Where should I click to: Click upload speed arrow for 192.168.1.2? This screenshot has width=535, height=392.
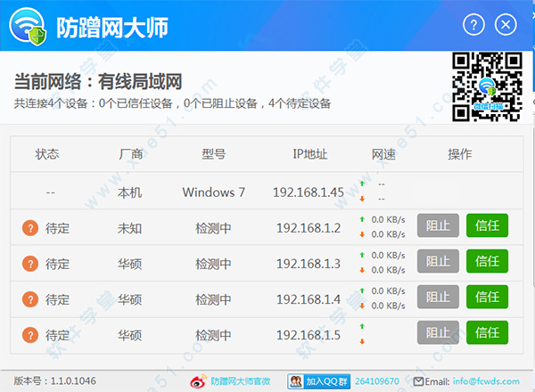pyautogui.click(x=362, y=219)
